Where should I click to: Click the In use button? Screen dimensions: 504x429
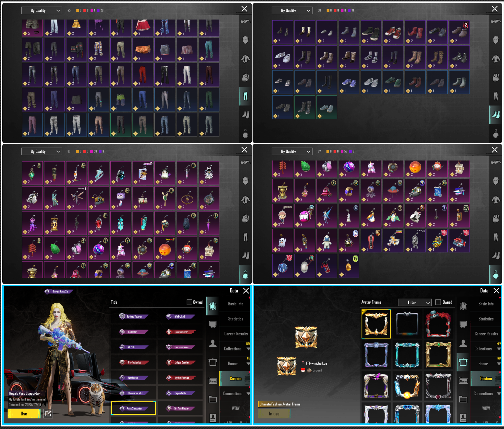(274, 414)
